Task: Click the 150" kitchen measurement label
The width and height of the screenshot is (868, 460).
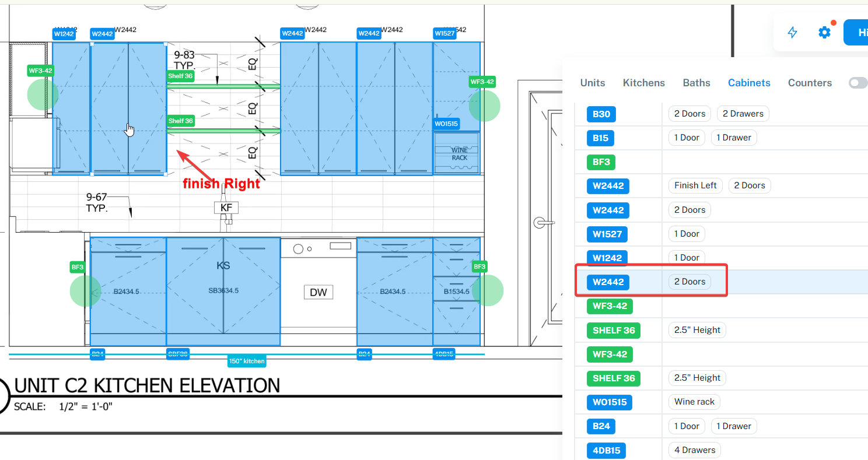Action: click(x=247, y=361)
